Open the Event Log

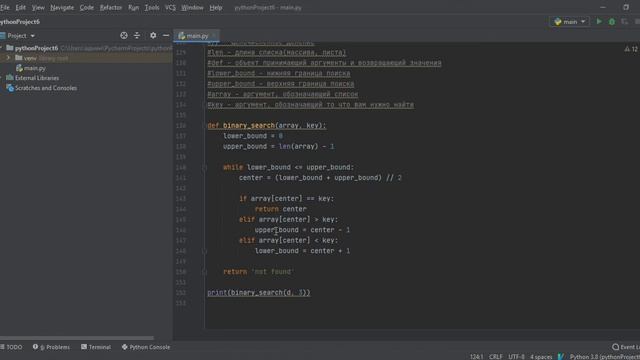coord(626,347)
